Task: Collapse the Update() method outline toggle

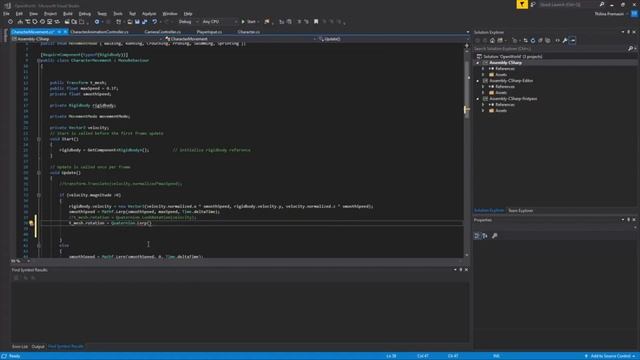Action: pyautogui.click(x=39, y=173)
